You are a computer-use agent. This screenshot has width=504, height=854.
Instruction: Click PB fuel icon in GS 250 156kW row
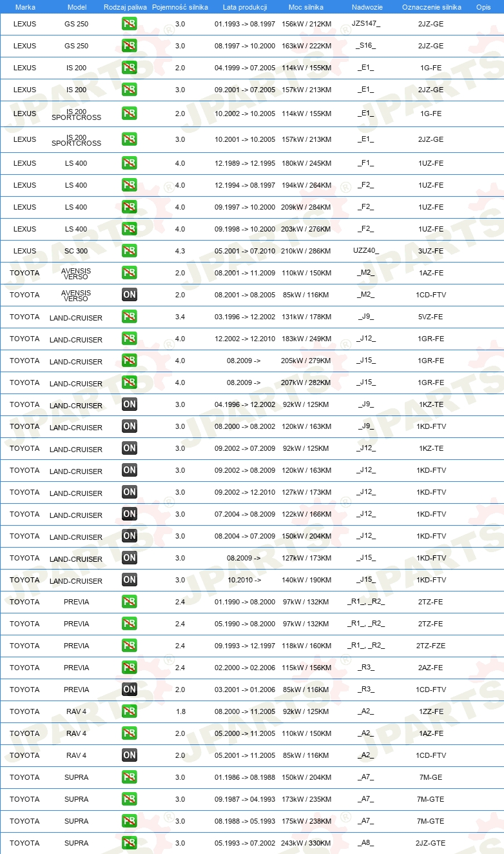coord(130,24)
